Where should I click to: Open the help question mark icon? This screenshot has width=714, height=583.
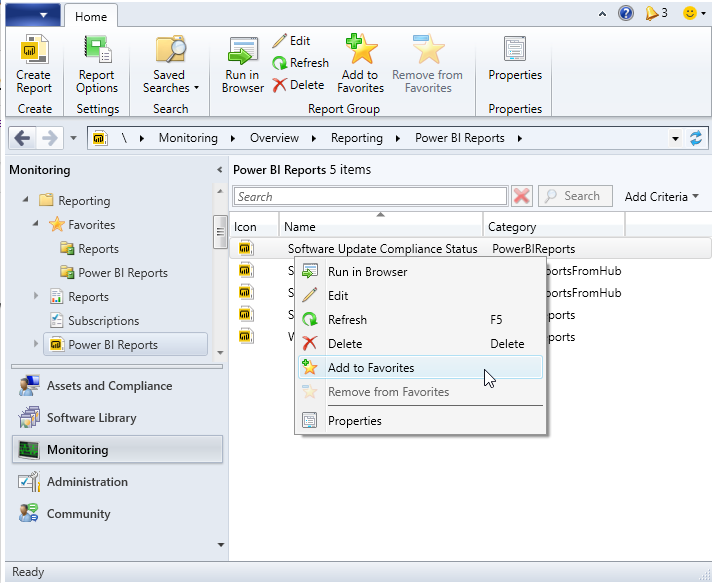tap(626, 13)
